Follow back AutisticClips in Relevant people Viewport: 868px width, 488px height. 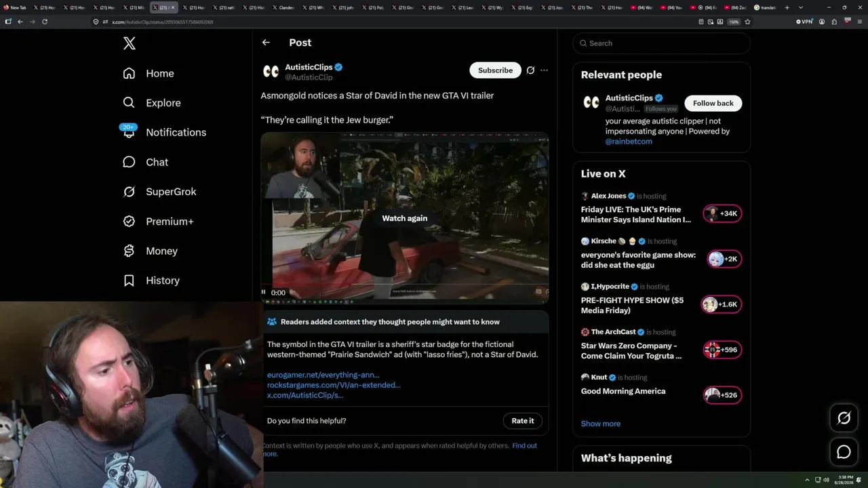(713, 103)
